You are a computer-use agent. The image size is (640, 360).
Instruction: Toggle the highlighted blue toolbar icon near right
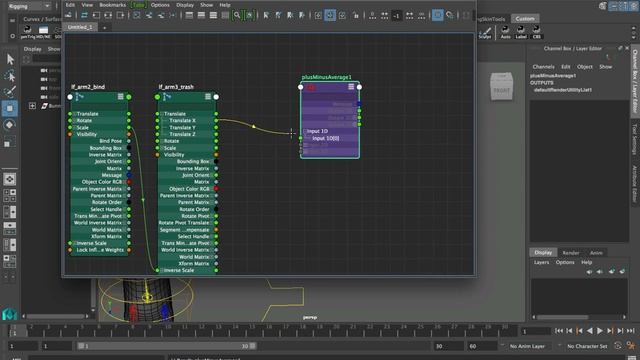coord(438,15)
